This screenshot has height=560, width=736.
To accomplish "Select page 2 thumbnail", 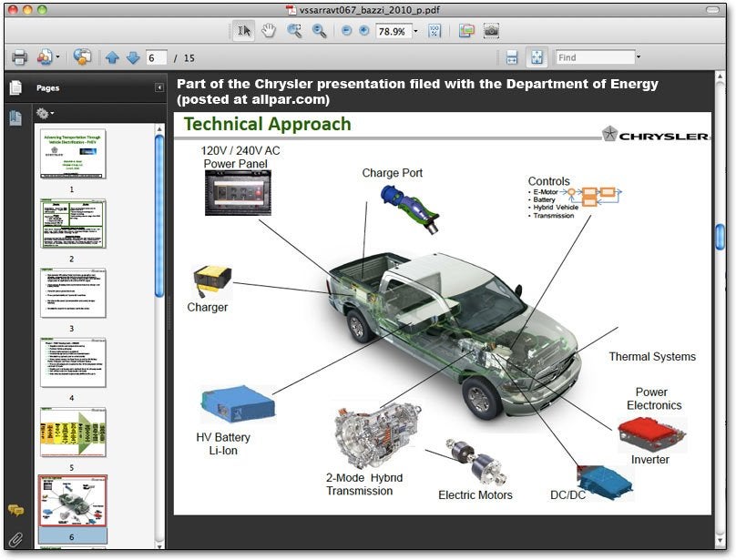I will click(73, 223).
